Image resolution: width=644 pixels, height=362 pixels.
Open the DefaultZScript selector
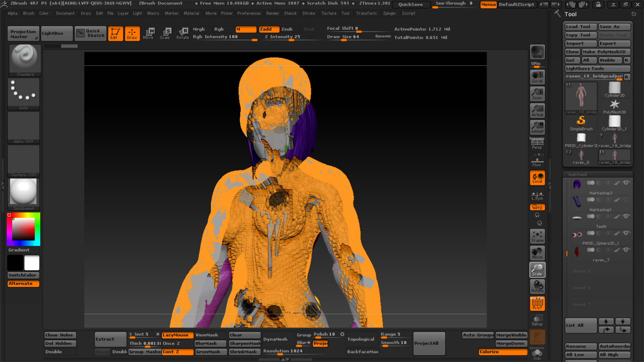[x=517, y=4]
